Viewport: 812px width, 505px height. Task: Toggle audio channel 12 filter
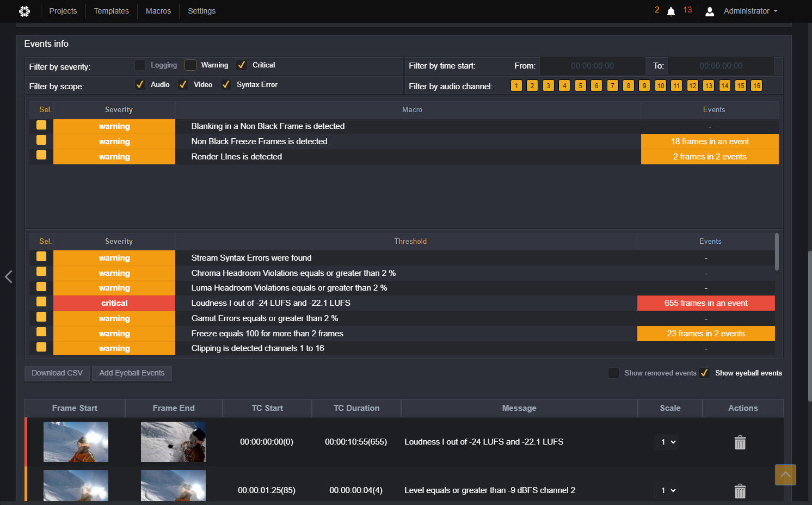coord(692,85)
